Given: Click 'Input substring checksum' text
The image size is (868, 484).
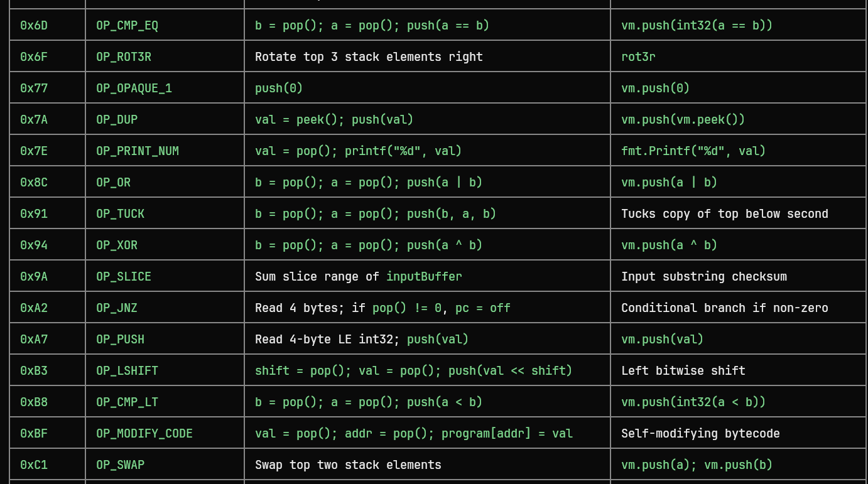Looking at the screenshot, I should (704, 277).
